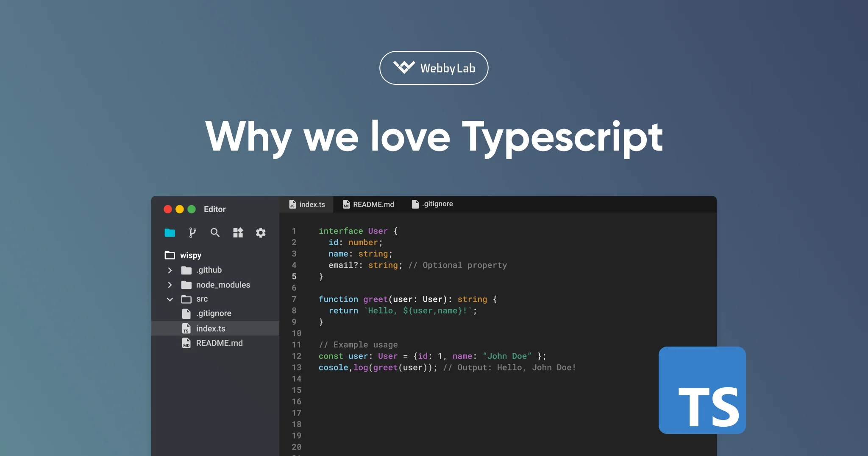Switch to the README.md tab
This screenshot has width=868, height=456.
[x=373, y=204]
